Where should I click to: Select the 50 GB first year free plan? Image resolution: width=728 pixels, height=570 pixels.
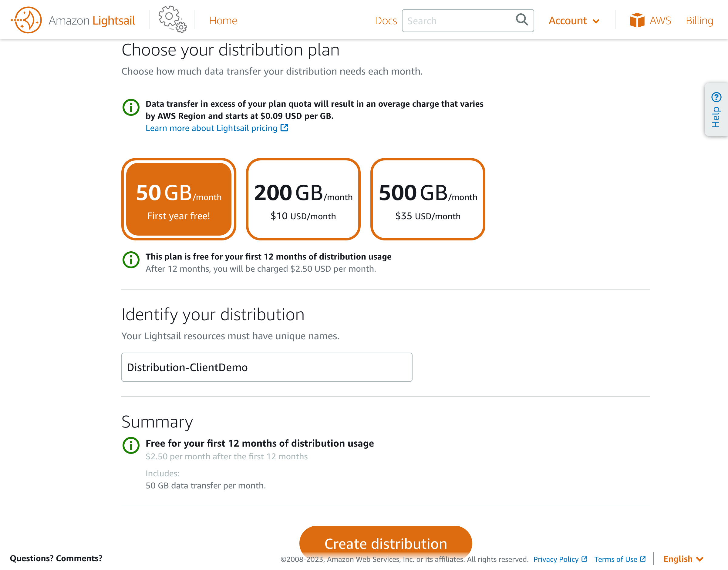(179, 199)
